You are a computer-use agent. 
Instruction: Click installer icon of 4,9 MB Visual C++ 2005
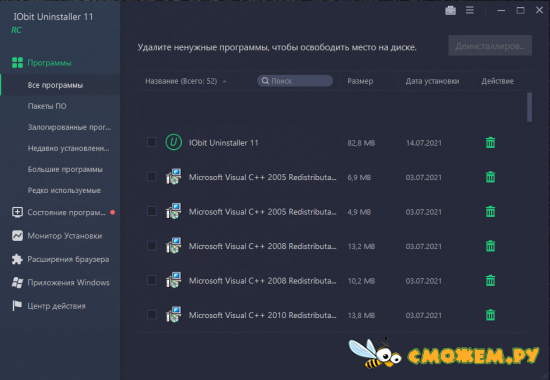click(174, 211)
